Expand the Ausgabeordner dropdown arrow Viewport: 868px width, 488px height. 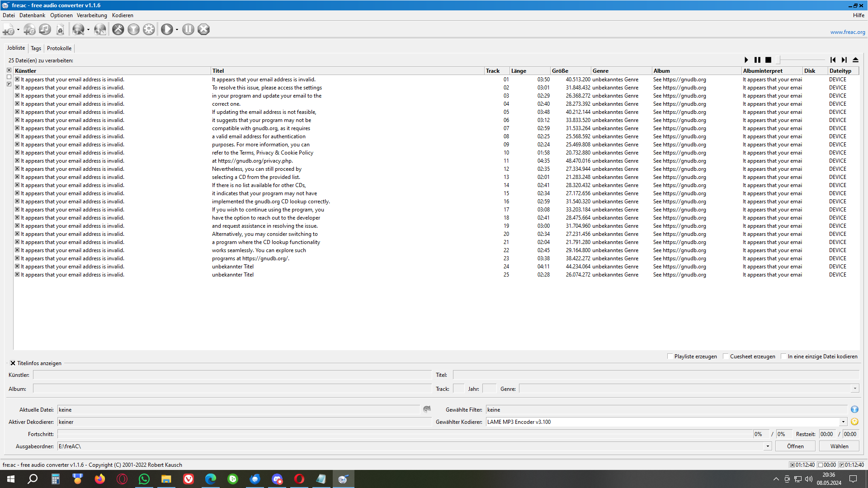point(768,446)
